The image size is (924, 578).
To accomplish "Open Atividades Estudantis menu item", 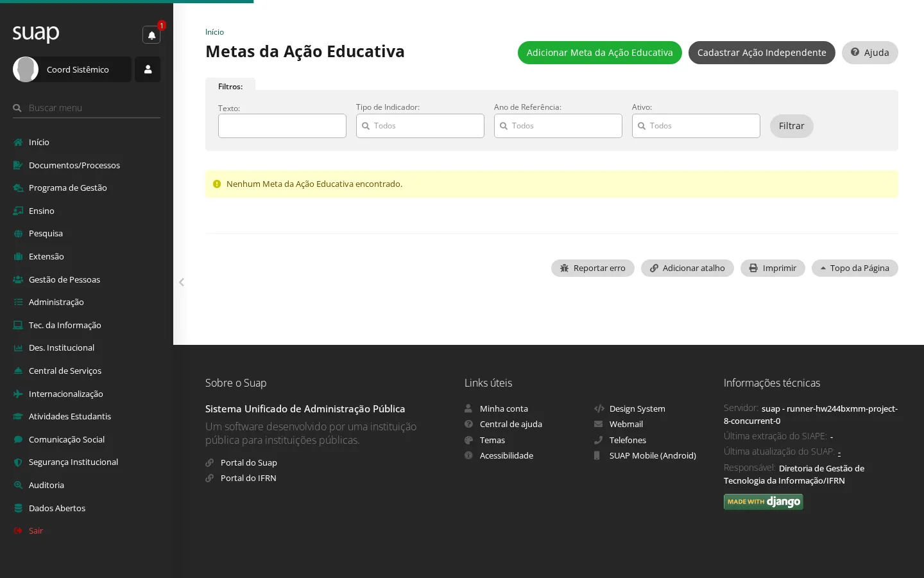I will (x=87, y=416).
